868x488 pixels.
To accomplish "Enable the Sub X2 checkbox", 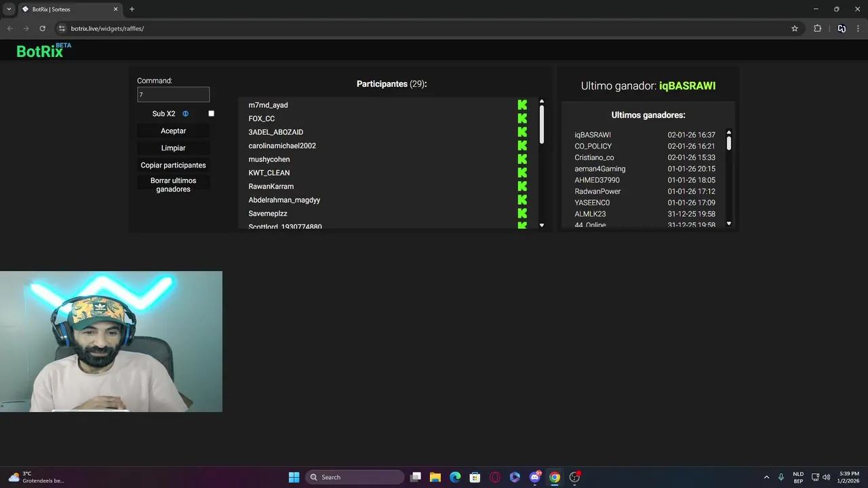I will click(x=211, y=114).
